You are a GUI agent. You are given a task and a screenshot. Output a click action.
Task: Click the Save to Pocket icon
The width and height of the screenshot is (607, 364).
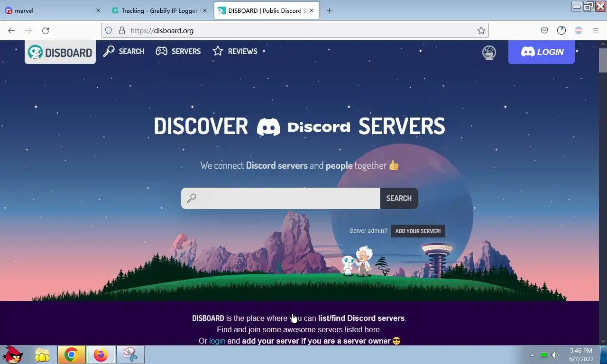[544, 30]
